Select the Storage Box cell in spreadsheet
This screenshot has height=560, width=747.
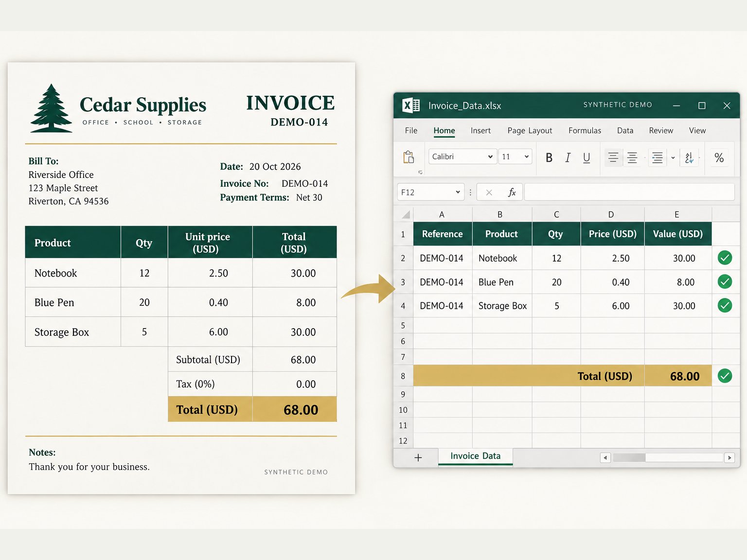point(502,306)
